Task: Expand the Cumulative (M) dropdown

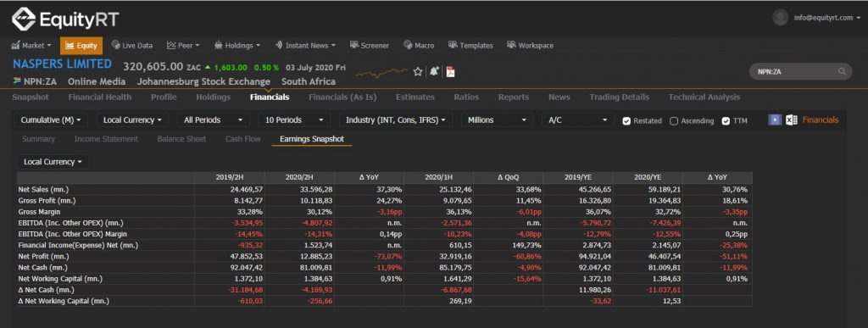Action: [x=50, y=120]
